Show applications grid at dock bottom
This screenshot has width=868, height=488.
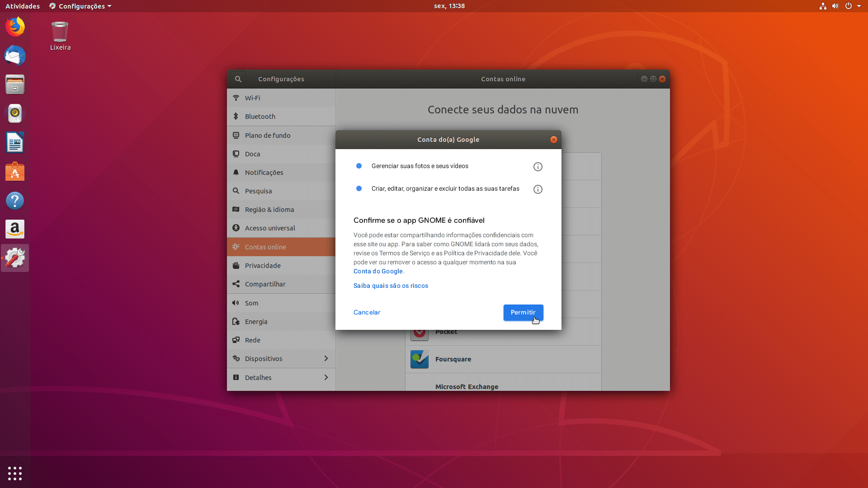click(15, 473)
